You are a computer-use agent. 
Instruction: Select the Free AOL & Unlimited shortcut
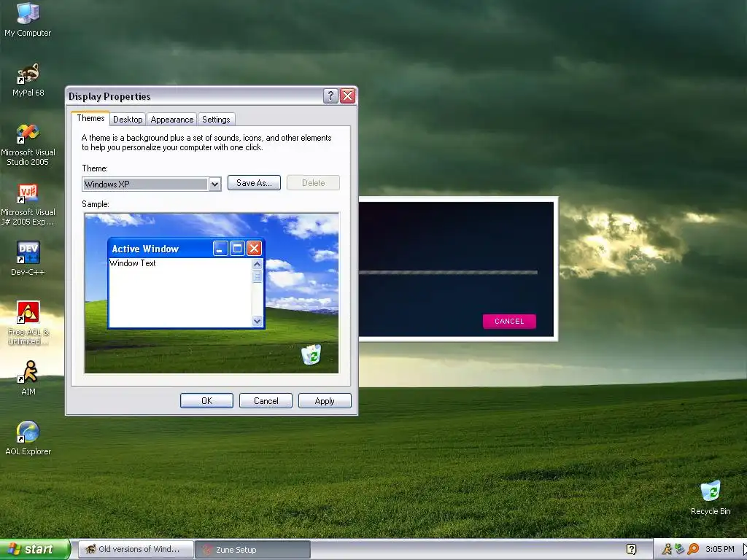pyautogui.click(x=28, y=323)
